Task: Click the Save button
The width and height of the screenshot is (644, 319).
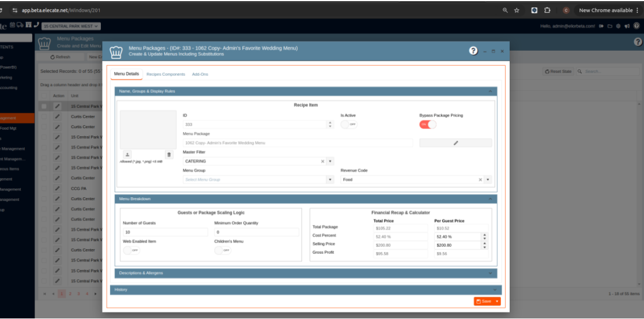Action: [x=484, y=301]
